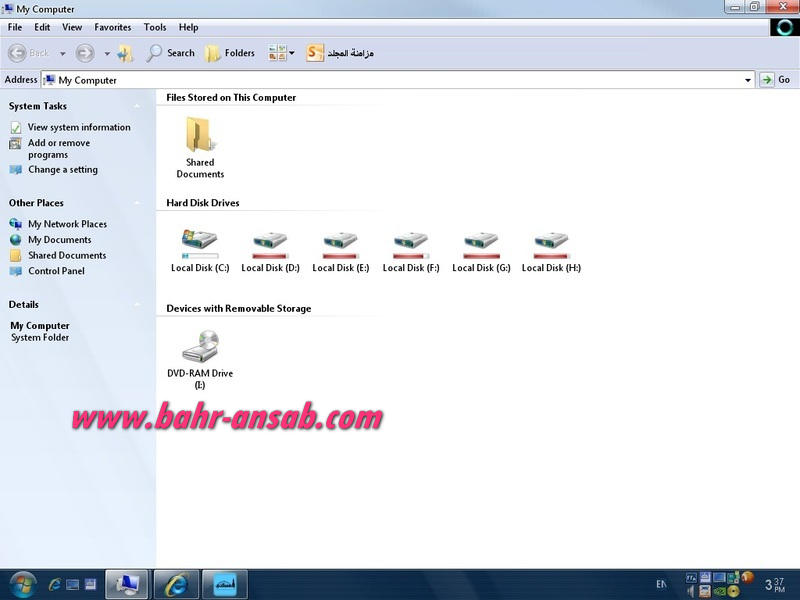Click the Go button
Viewport: 800px width, 600px height.
(x=775, y=80)
